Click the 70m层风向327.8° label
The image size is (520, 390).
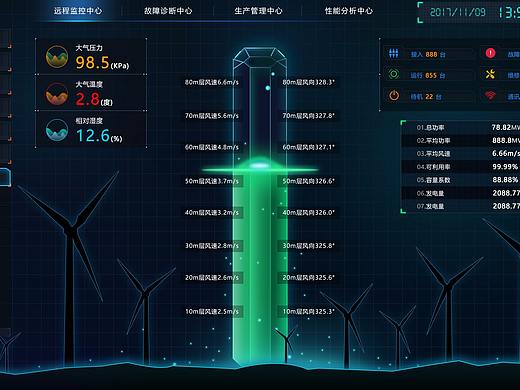(308, 116)
